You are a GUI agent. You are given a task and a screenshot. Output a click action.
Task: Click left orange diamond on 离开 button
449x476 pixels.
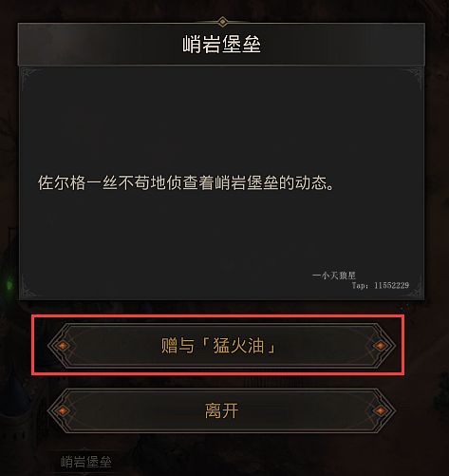click(63, 410)
